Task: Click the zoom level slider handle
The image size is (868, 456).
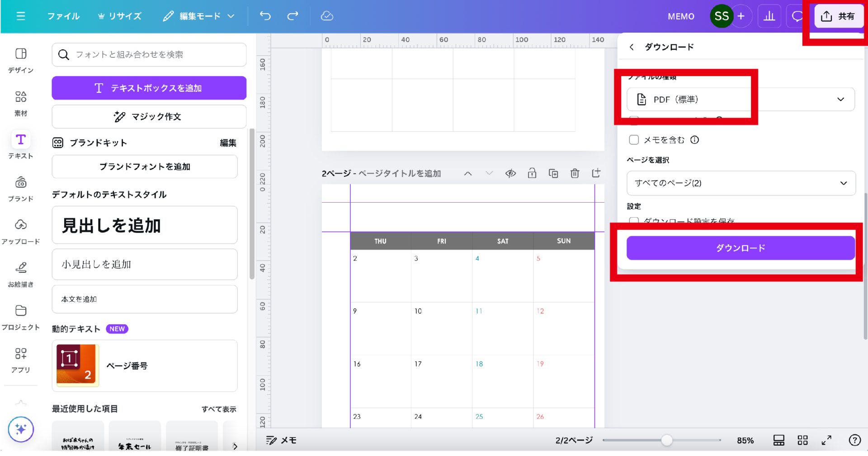Action: (666, 440)
